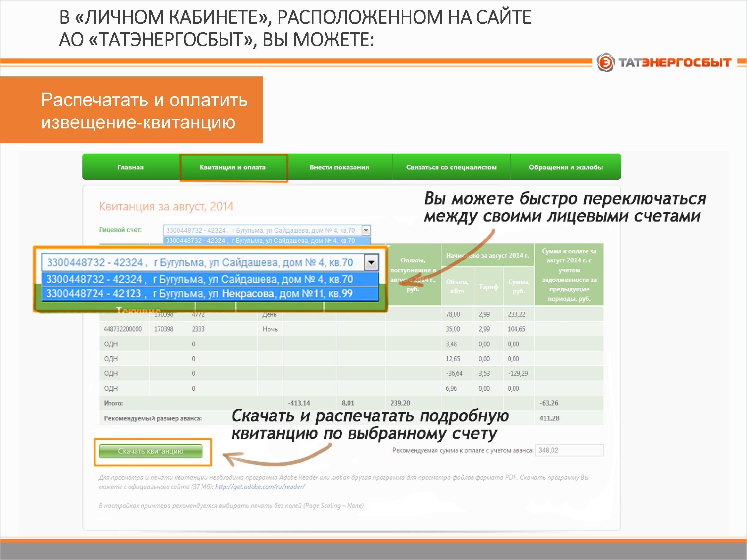Click the volume value 12,65
The image size is (747, 560).
pyautogui.click(x=453, y=358)
